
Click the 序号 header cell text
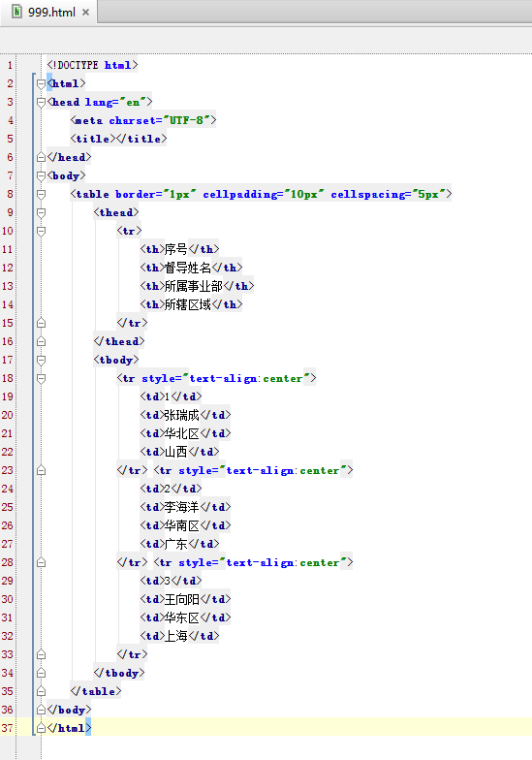click(176, 249)
